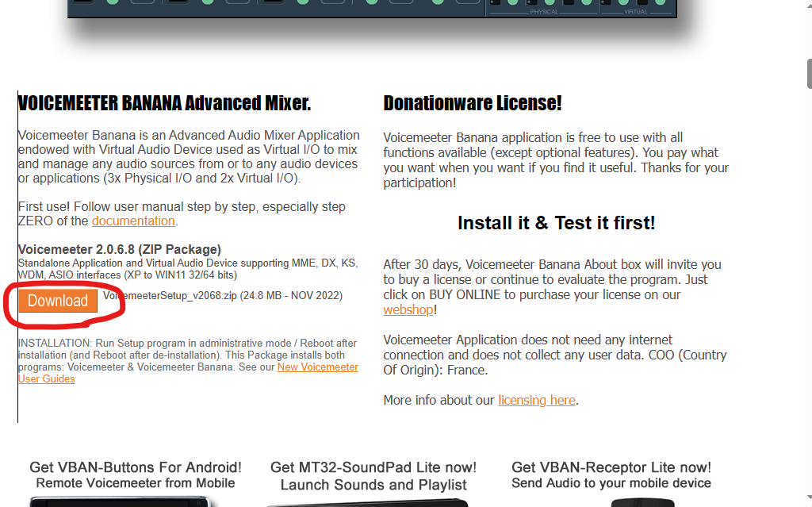This screenshot has width=812, height=507.
Task: Click the Send Audio to your mobile device subtitle
Action: click(611, 483)
